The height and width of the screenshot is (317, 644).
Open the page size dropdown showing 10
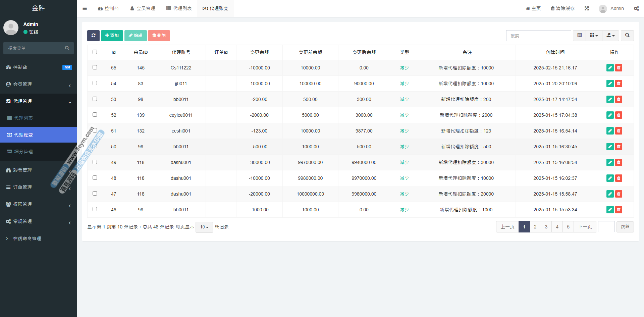tap(204, 227)
